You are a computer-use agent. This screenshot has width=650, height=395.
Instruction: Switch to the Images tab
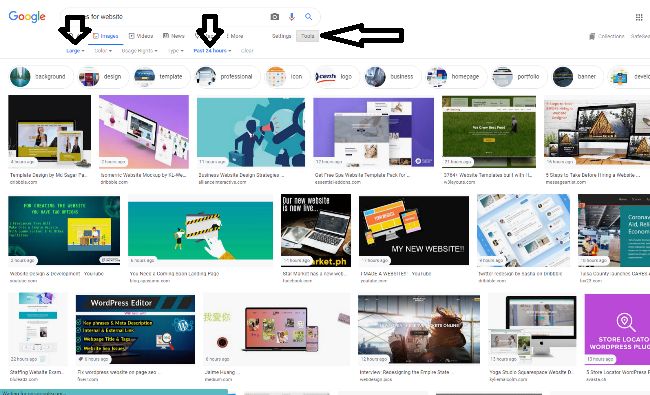(106, 36)
